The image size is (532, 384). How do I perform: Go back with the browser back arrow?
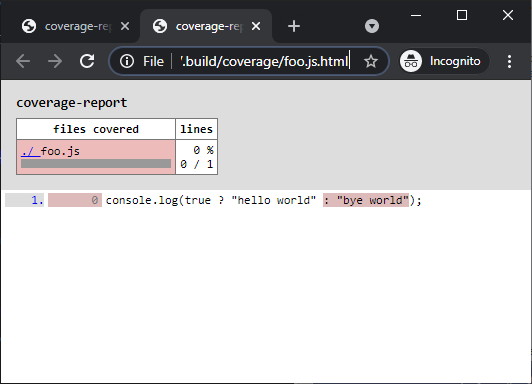(x=23, y=61)
